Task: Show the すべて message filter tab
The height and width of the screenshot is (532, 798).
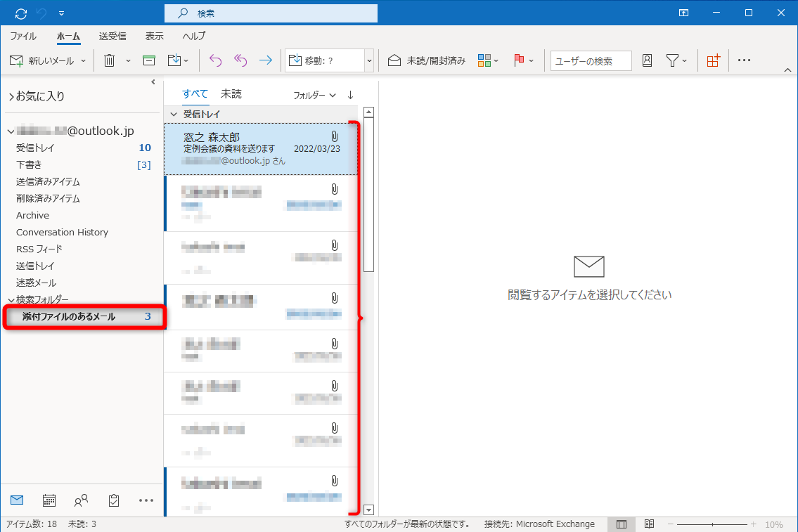Action: point(195,94)
